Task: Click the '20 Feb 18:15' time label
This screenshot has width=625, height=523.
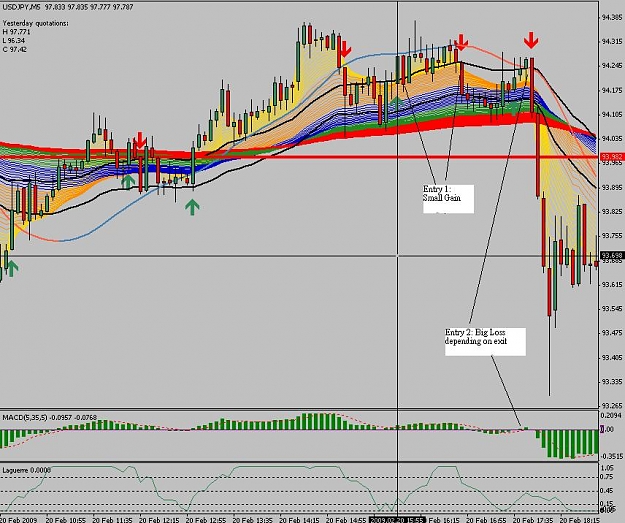Action: coord(580,520)
